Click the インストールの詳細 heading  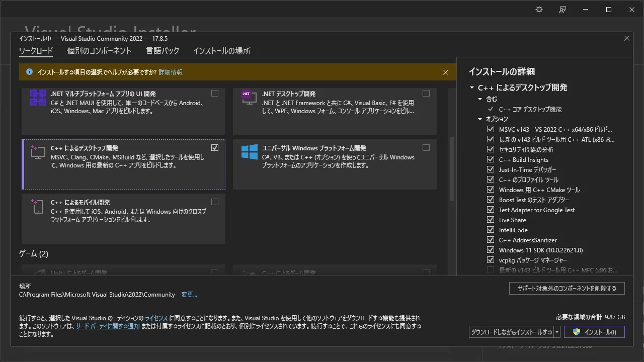502,71
